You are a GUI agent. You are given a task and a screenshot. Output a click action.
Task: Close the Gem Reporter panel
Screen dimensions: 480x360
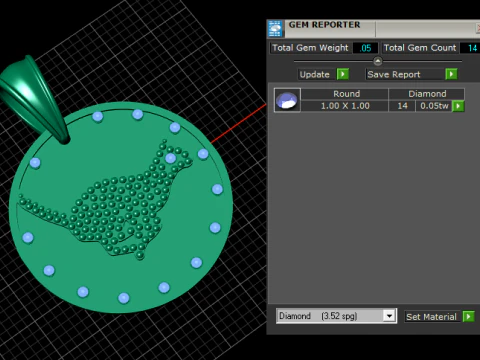[x=477, y=28]
